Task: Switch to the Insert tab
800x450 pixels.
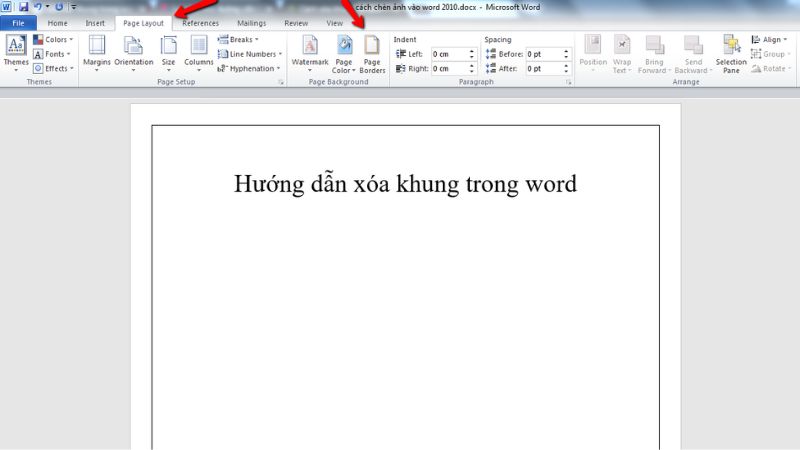Action: coord(95,22)
